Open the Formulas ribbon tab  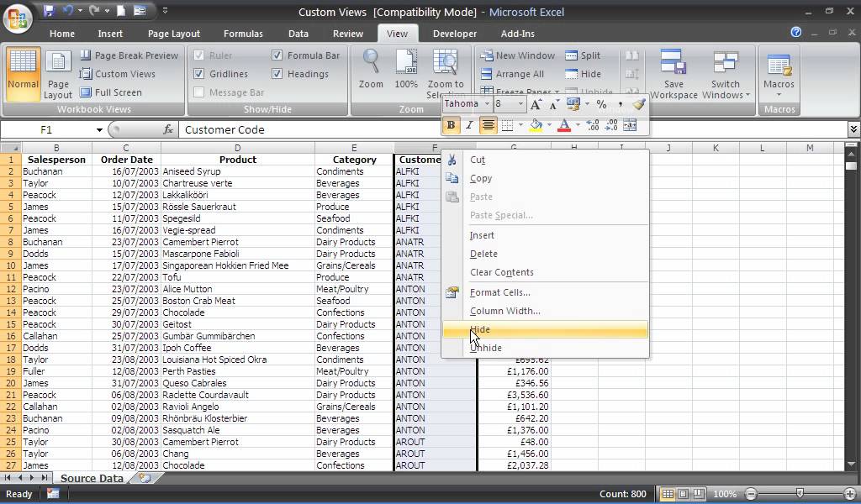pyautogui.click(x=243, y=34)
